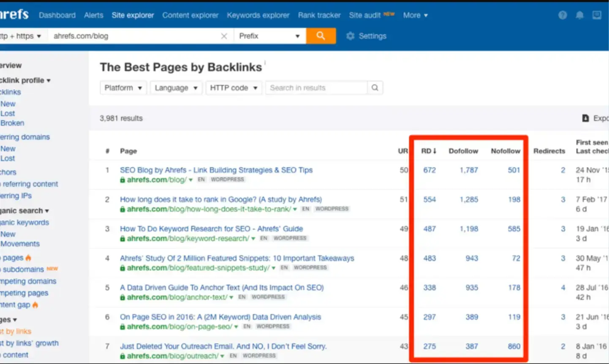Image resolution: width=609 pixels, height=364 pixels.
Task: Open the SEO Blog by Ahrefs result link
Action: point(215,170)
